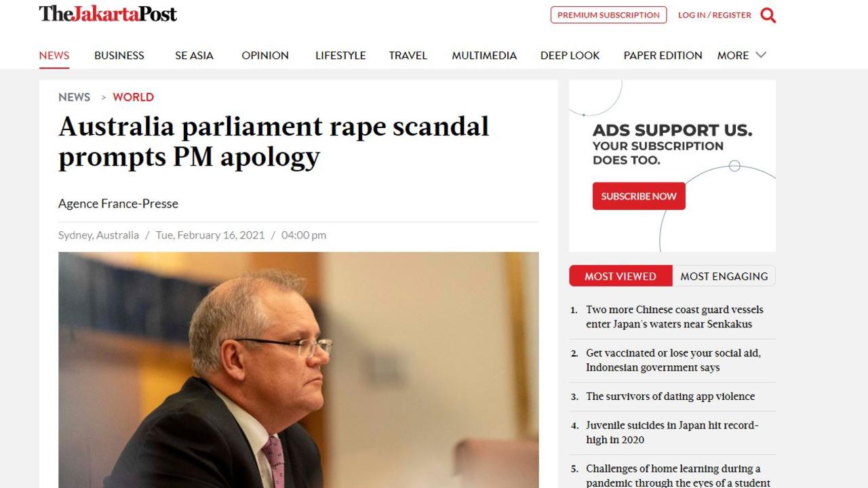Screen dimensions: 868x488
Task: Expand the MORE menu chevron
Action: (761, 55)
